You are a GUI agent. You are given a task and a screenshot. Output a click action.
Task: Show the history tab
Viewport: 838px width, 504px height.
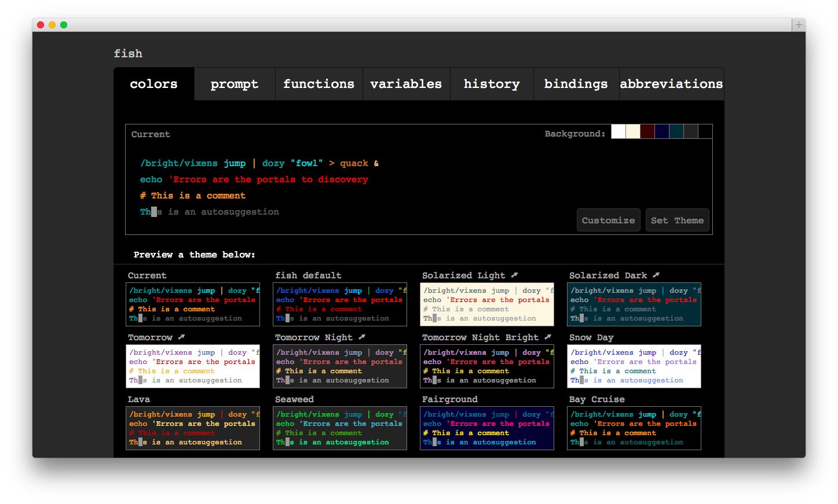(492, 84)
